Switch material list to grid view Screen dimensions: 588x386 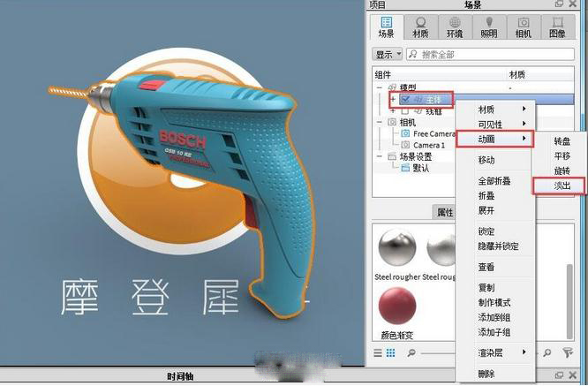390,352
